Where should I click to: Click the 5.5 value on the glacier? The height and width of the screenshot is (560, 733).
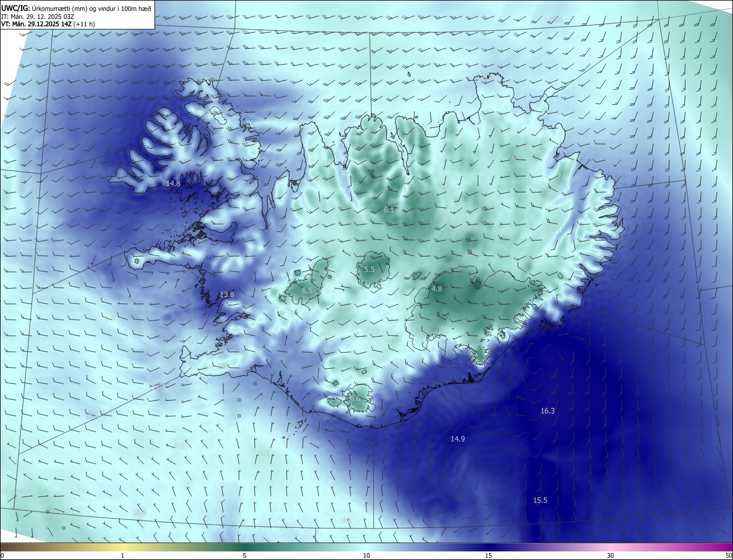(x=369, y=270)
